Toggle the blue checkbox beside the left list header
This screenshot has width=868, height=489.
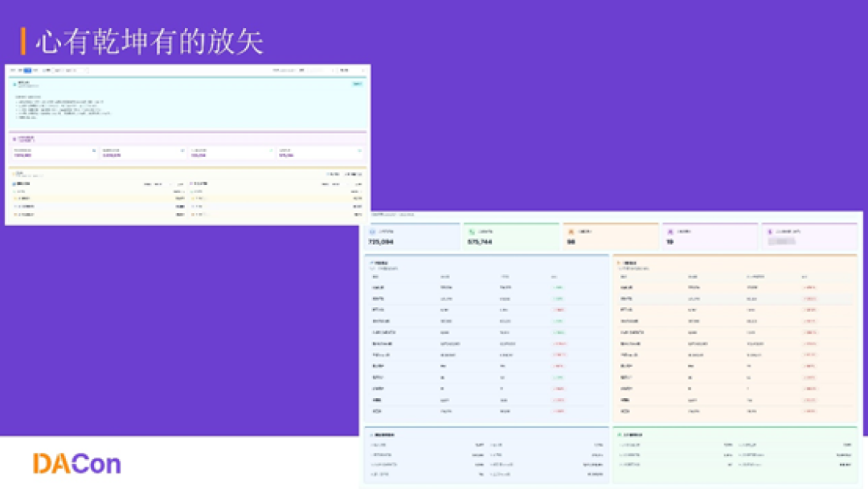click(x=14, y=184)
